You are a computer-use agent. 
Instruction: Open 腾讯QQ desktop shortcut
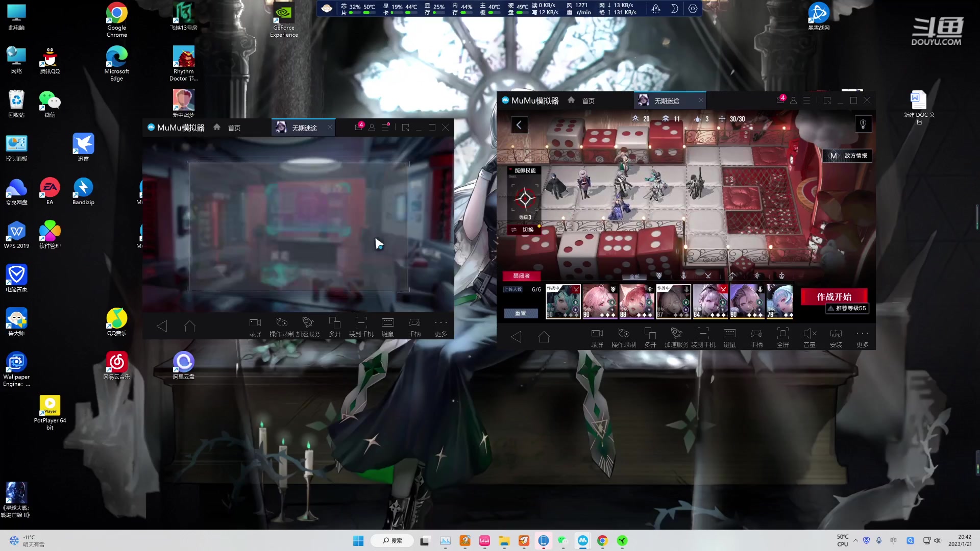click(x=50, y=61)
